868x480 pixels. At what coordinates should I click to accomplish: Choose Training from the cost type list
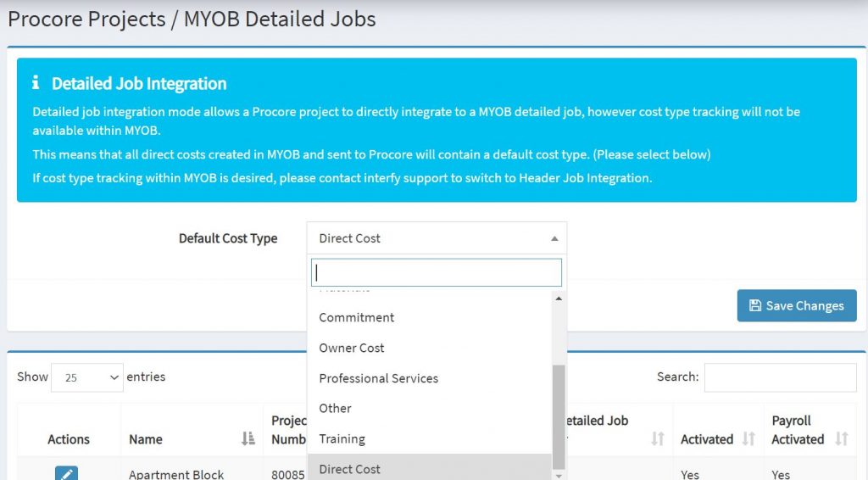(430, 439)
